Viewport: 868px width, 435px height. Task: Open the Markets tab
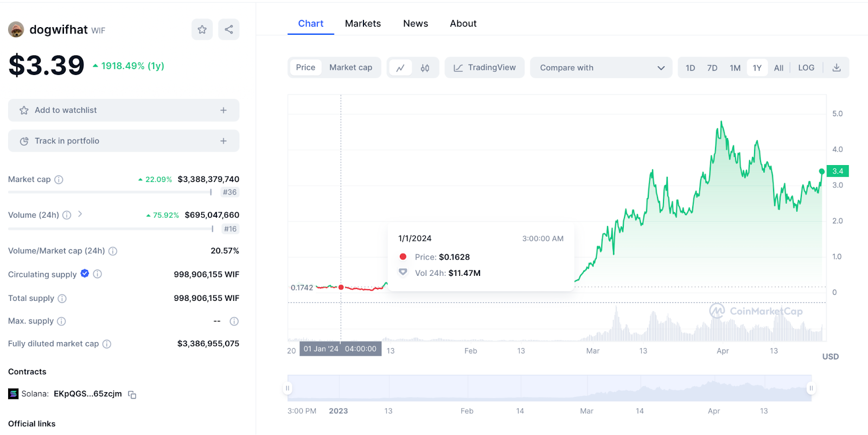(x=363, y=24)
